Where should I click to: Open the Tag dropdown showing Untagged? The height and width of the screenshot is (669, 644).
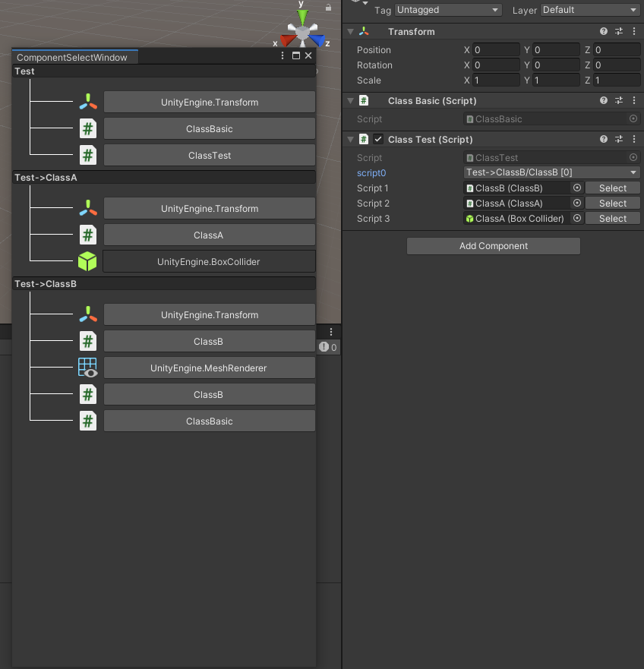[447, 10]
